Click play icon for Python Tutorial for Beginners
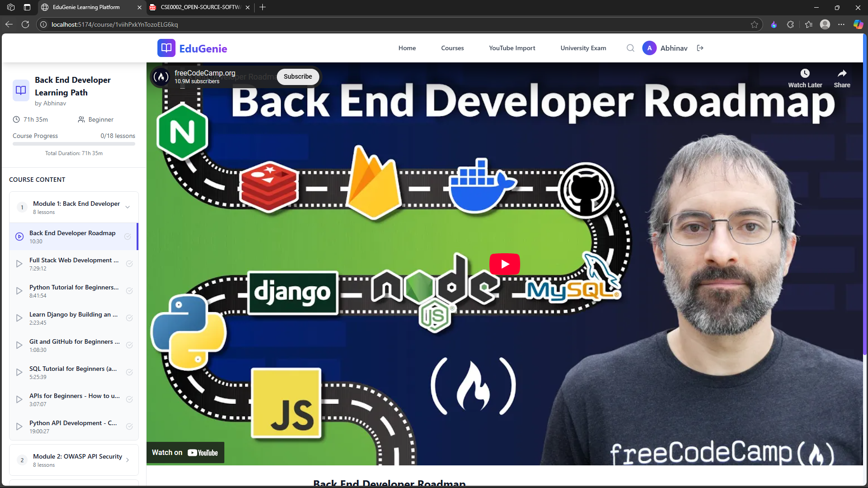 click(19, 291)
